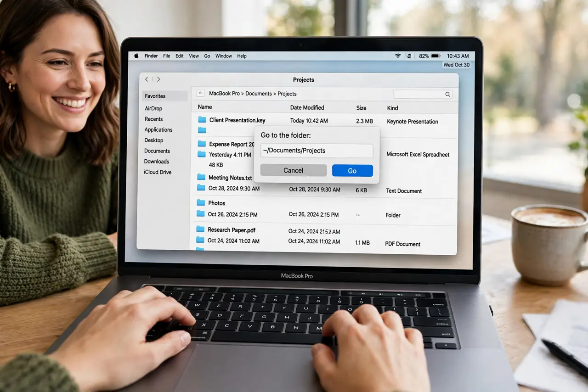Click folder icon beside Oct 26, 2024 name entry

tap(201, 213)
